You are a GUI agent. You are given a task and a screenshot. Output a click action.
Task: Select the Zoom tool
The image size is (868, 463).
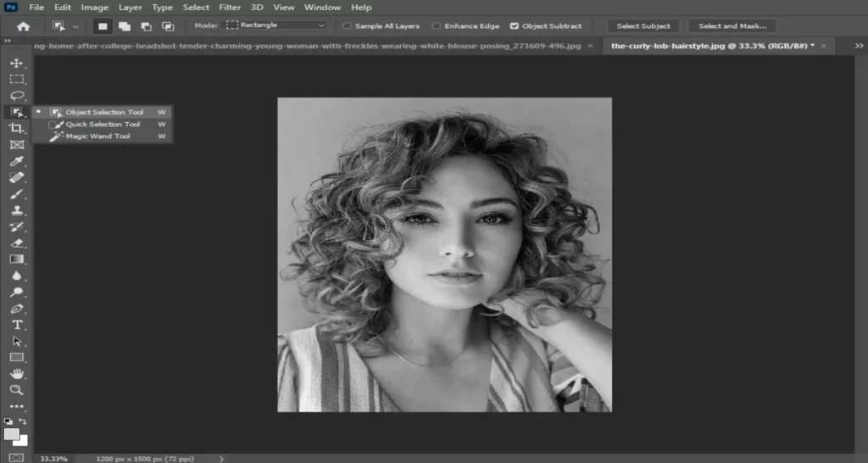click(x=17, y=390)
